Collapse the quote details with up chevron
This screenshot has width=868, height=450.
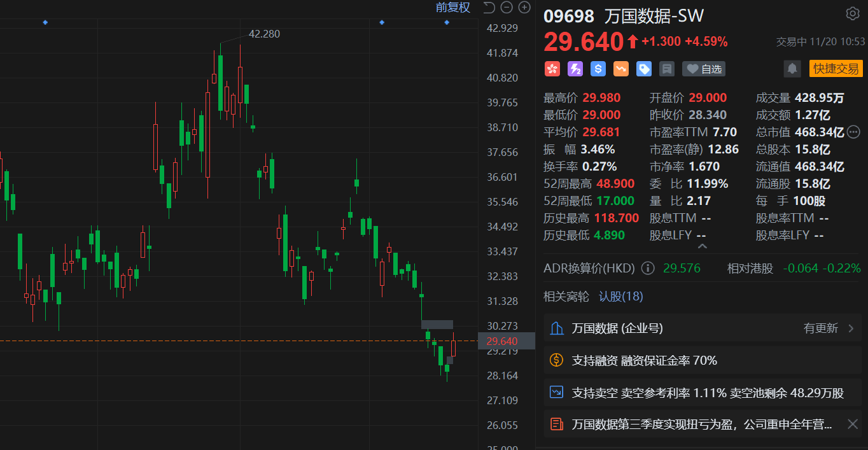[701, 246]
